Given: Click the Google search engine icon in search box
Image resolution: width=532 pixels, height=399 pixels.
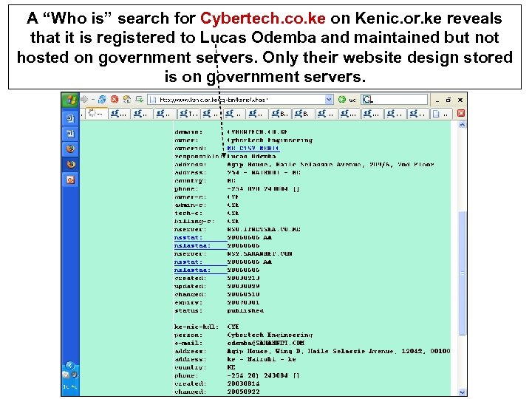Looking at the screenshot, I should (x=367, y=100).
